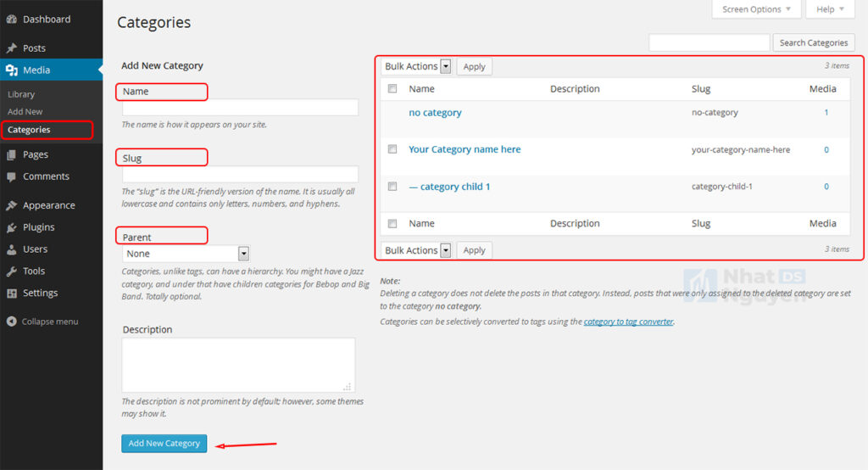This screenshot has height=470, width=868.
Task: Click the 'no-category' slug text
Action: 715,113
